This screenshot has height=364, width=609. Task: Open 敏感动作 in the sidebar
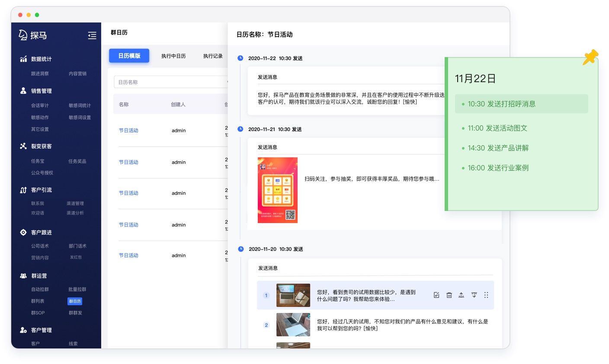click(x=40, y=117)
